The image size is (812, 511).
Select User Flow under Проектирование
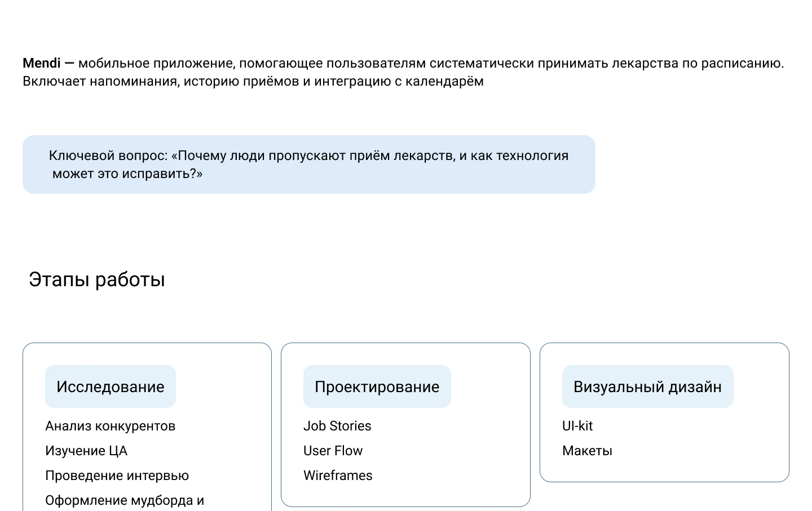pyautogui.click(x=333, y=451)
